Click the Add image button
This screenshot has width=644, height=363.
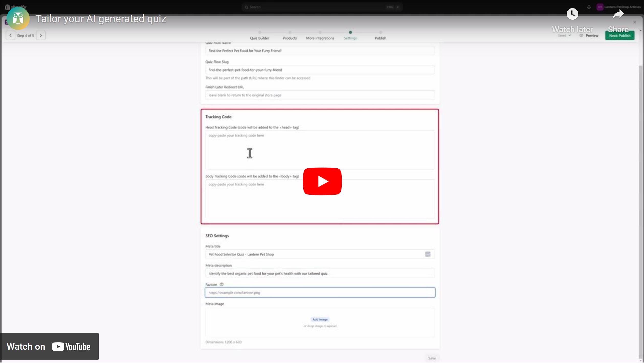point(320,320)
